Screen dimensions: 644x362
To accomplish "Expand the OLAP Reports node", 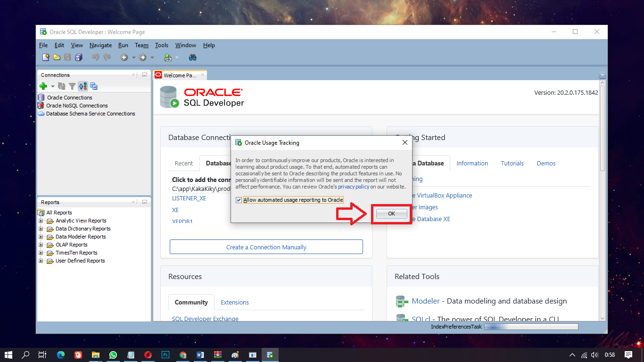I will click(41, 245).
